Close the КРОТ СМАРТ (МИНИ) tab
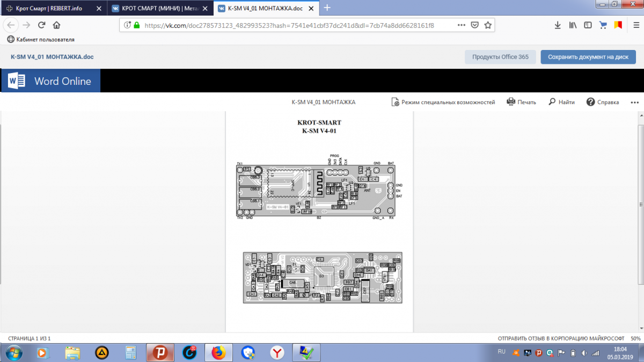This screenshot has height=362, width=644. 205,8
